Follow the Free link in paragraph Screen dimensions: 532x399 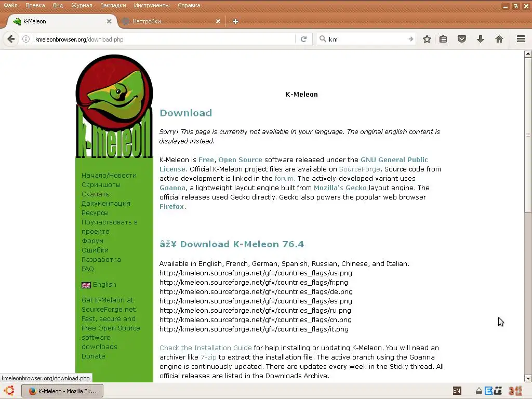pos(206,160)
